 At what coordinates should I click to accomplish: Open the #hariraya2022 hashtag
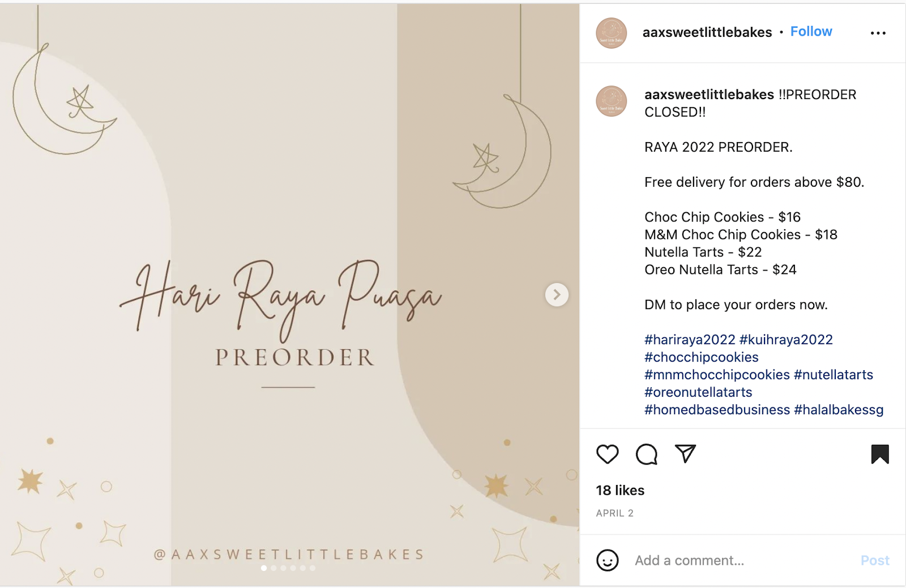690,340
